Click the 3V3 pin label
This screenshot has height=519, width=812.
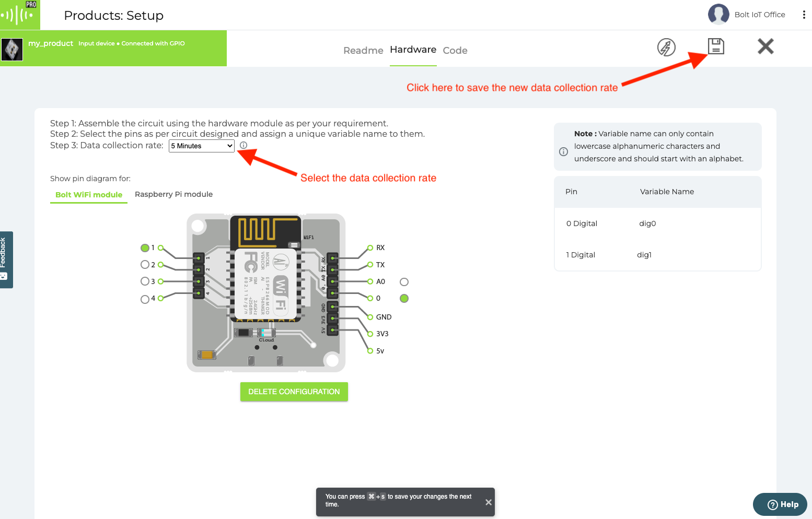pyautogui.click(x=382, y=334)
